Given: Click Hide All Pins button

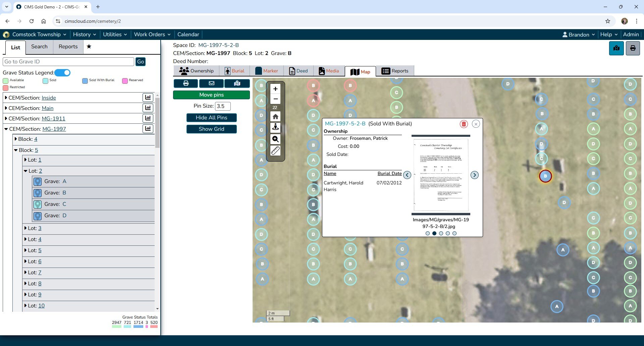Looking at the screenshot, I should pos(211,118).
